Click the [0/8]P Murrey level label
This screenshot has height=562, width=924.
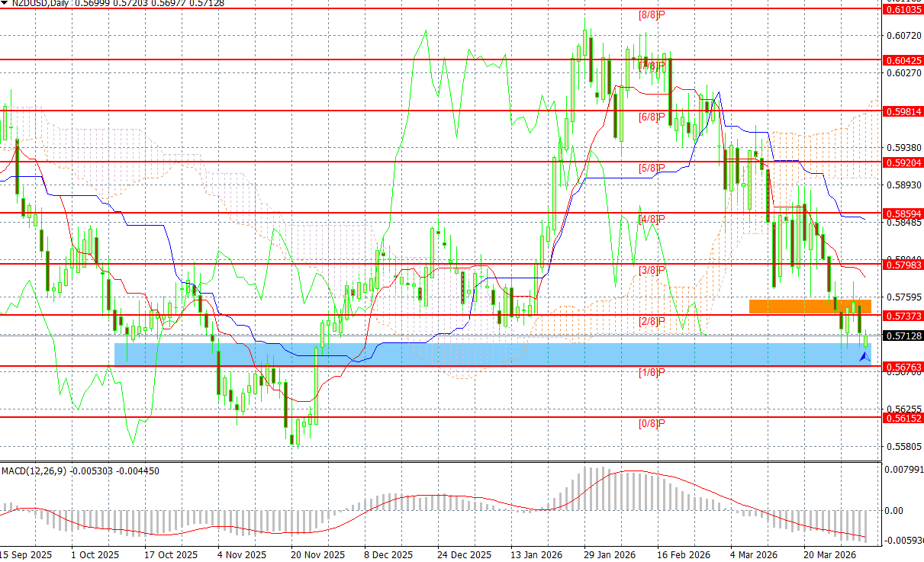coord(652,424)
